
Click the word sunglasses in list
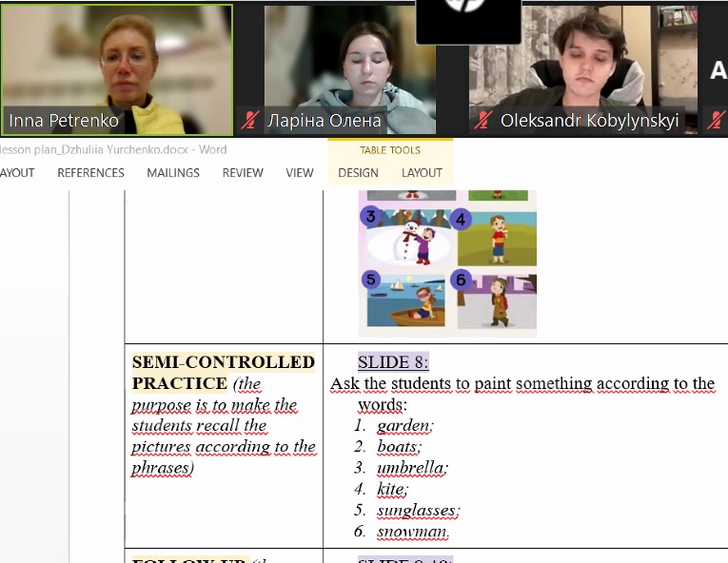[418, 510]
